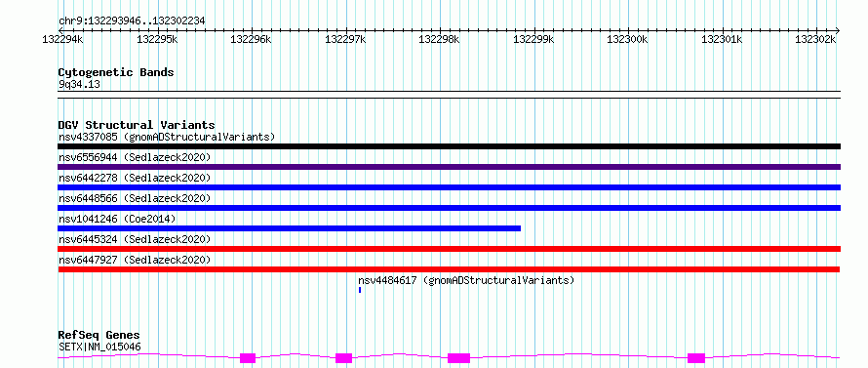Click the 132295k ruler tick label

point(157,39)
